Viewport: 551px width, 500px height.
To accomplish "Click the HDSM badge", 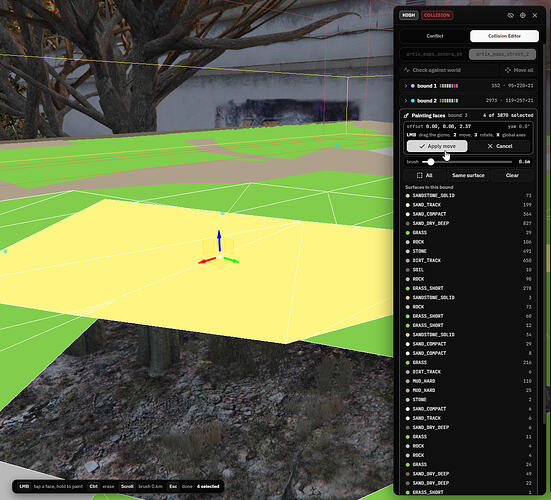I will point(409,15).
